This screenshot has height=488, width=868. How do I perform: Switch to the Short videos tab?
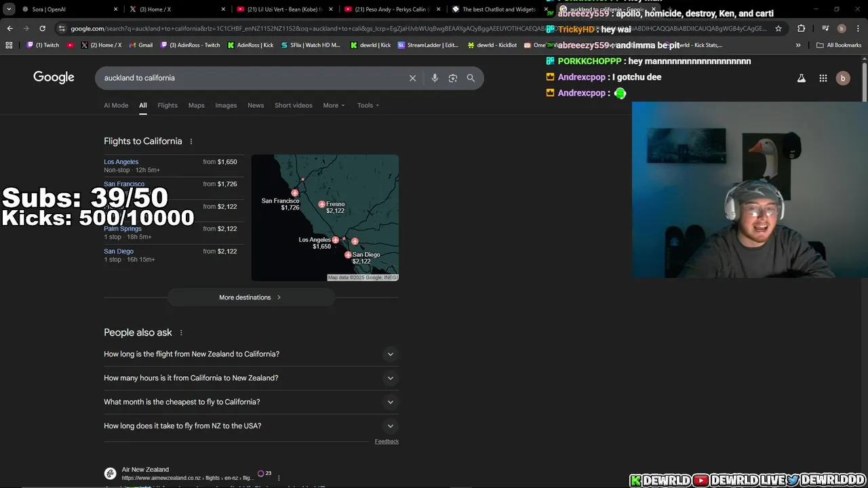click(294, 105)
